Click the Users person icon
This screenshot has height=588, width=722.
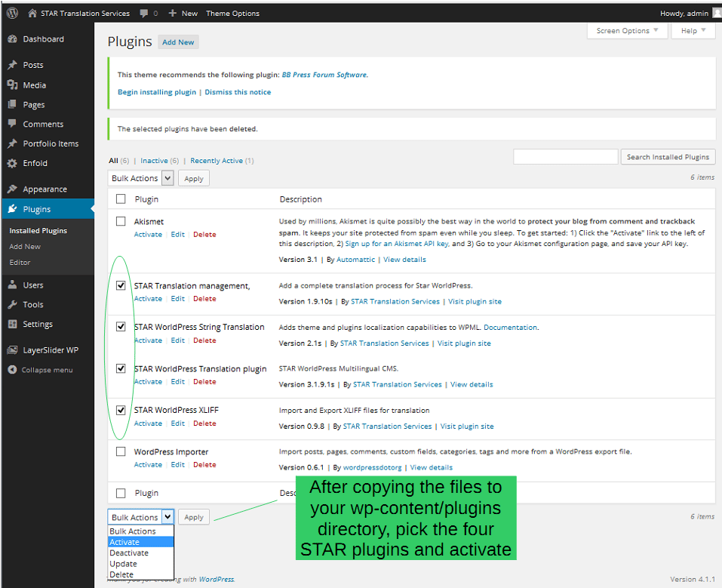click(12, 285)
